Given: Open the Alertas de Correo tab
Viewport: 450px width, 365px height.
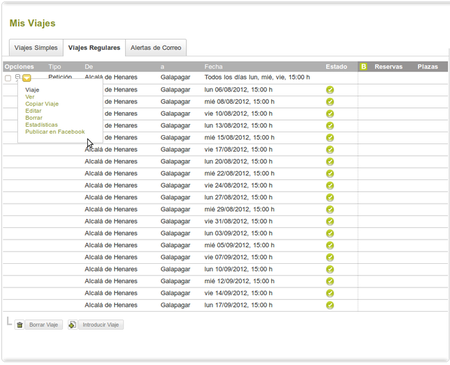Looking at the screenshot, I should click(x=156, y=48).
